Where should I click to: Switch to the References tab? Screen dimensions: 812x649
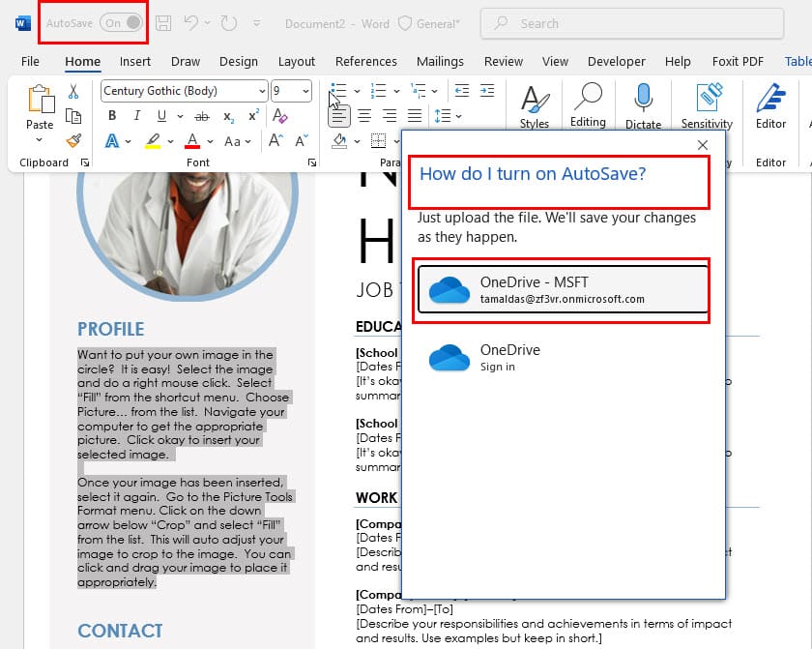365,62
